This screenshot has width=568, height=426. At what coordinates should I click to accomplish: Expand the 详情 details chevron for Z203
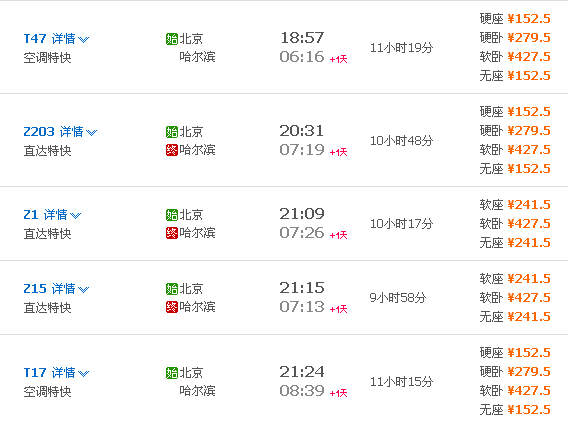pos(92,133)
